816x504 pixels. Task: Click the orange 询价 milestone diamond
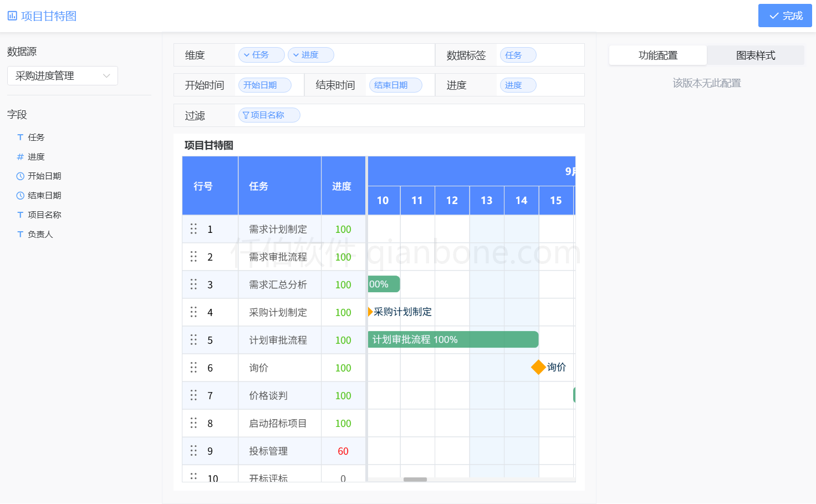538,367
